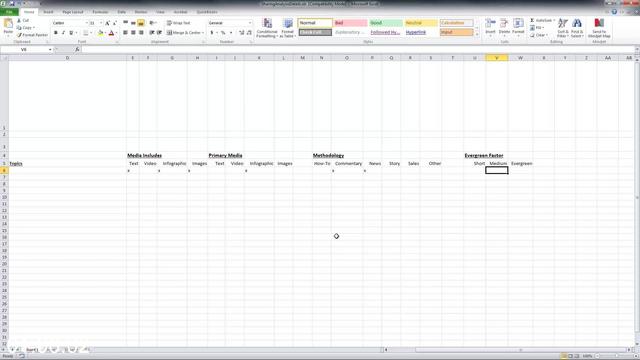This screenshot has height=360, width=640.
Task: Align text right
Action: 141,33
